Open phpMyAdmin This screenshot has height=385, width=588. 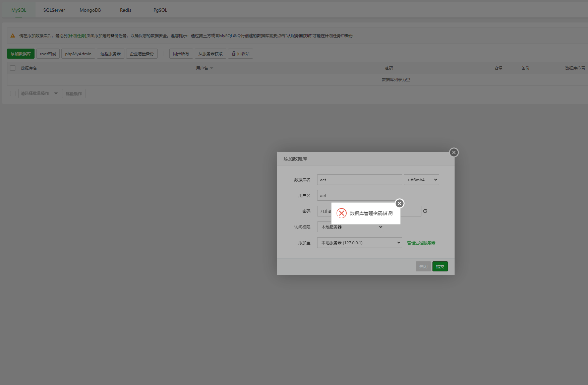click(x=78, y=54)
